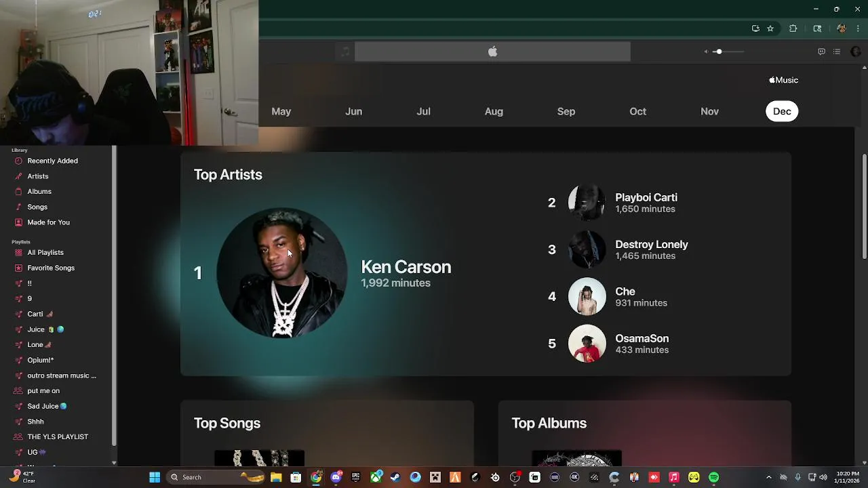Select the Sep month tab
The height and width of the screenshot is (488, 868).
tap(566, 111)
